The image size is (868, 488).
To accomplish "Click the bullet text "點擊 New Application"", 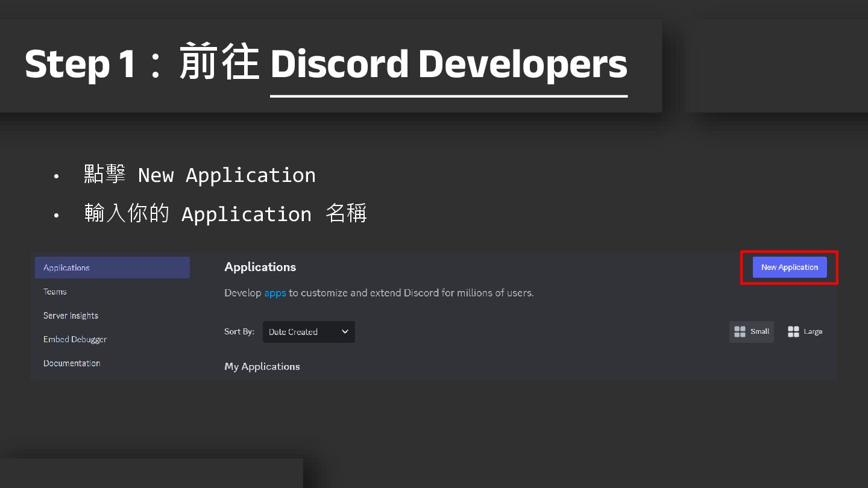I will pyautogui.click(x=200, y=175).
